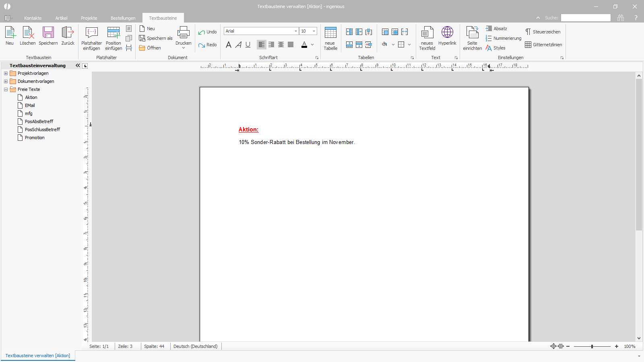The image size is (644, 362).
Task: Open the Arial font name dropdown
Action: coord(296,31)
